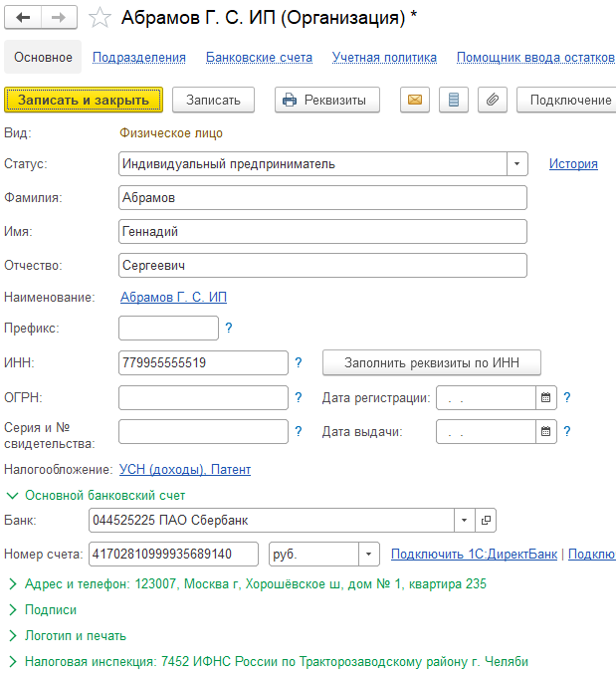Click Подключить 1С:ДиректБанк link
Screen dimensions: 616x676
point(474,554)
